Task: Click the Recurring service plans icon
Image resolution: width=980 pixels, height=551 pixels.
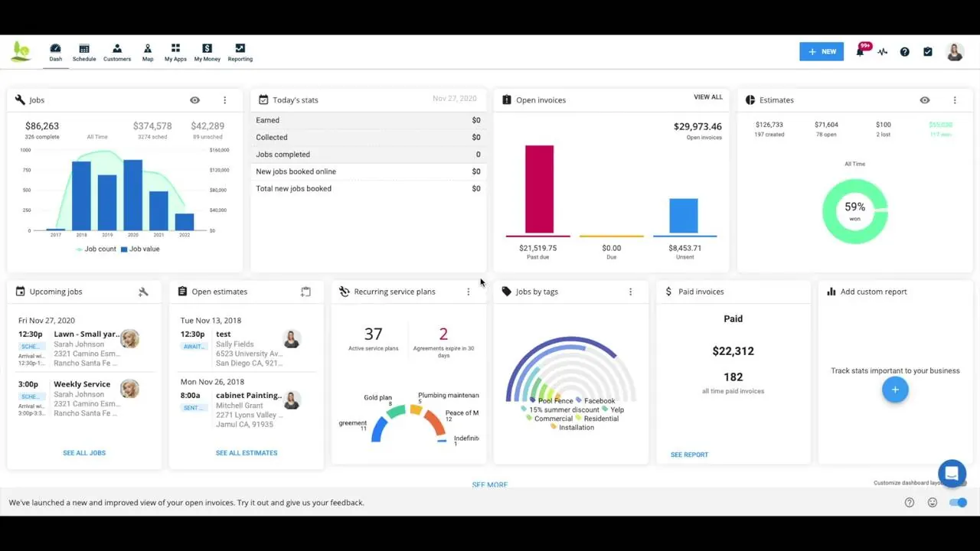Action: click(345, 292)
